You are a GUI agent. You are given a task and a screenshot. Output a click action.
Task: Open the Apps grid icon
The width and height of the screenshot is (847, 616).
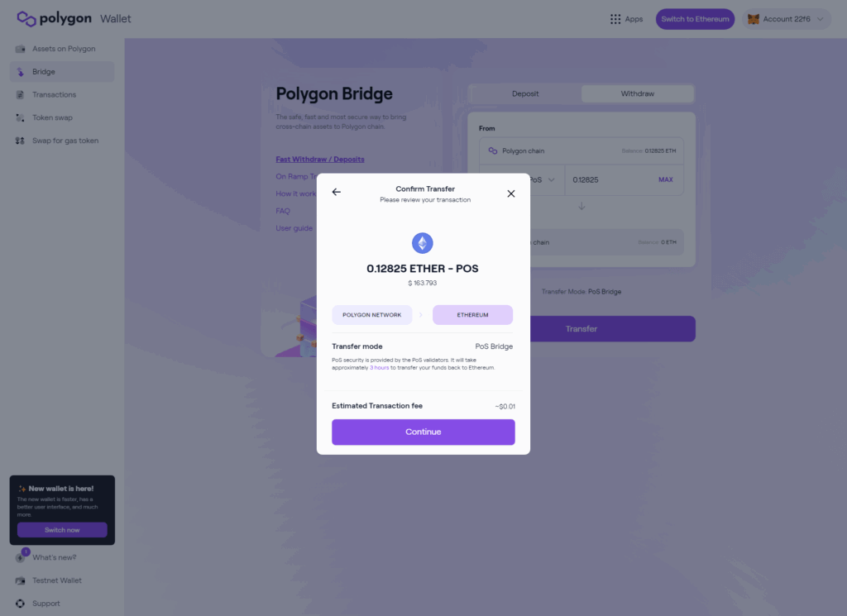coord(615,19)
